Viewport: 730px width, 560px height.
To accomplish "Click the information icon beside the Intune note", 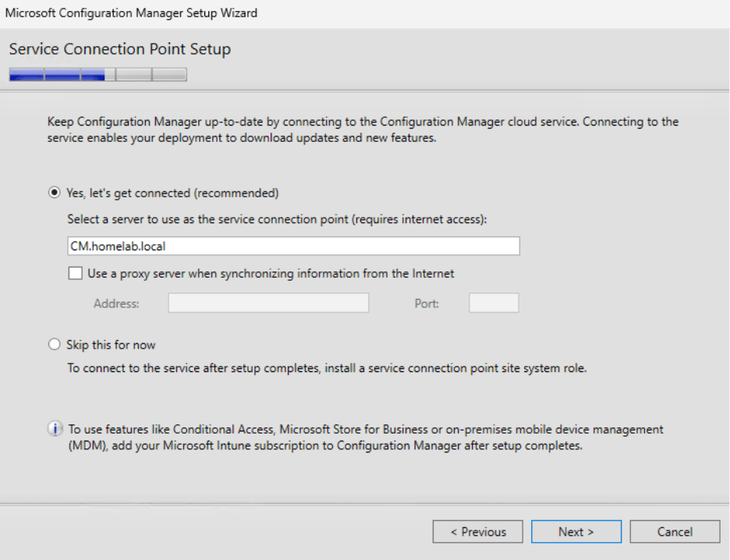I will 55,428.
